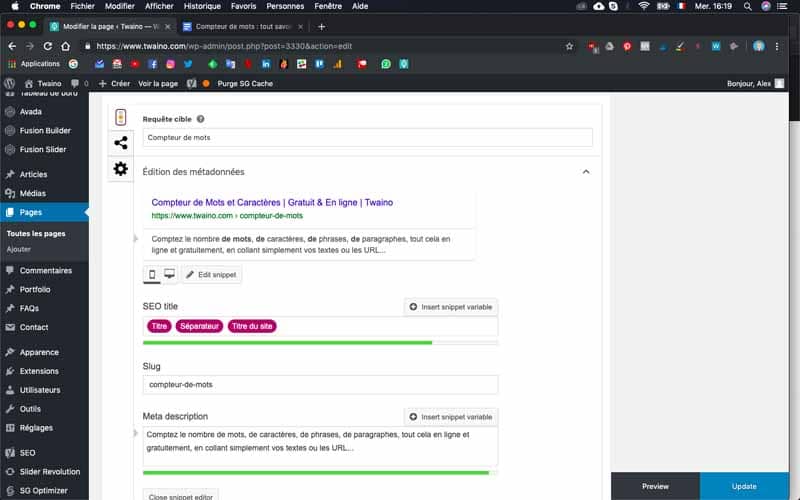Open LinkedIn bookmark icon

click(266, 64)
